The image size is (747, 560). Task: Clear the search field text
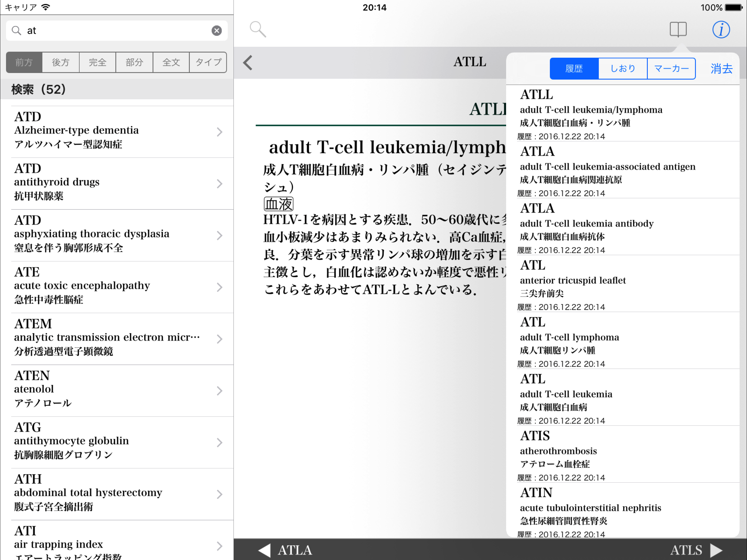click(x=217, y=31)
